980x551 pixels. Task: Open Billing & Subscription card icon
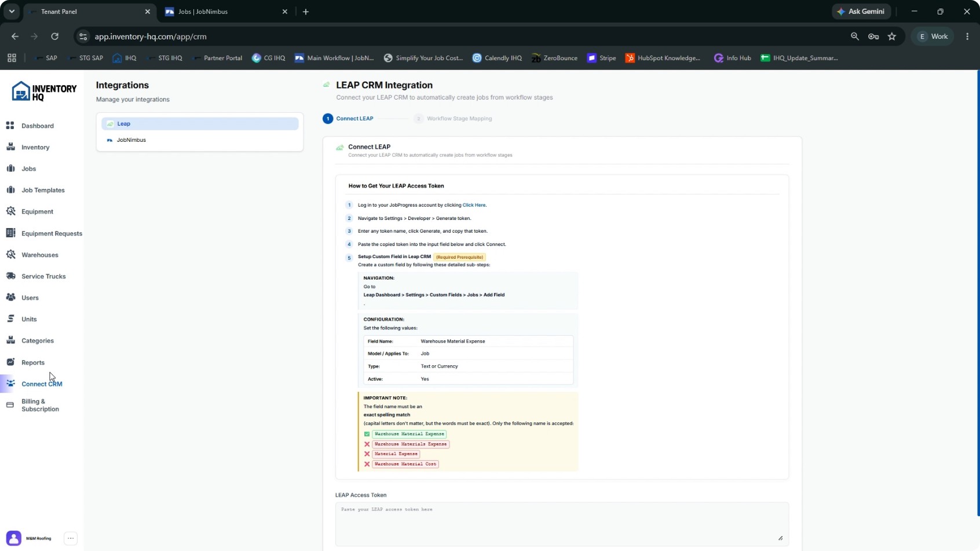coord(10,405)
